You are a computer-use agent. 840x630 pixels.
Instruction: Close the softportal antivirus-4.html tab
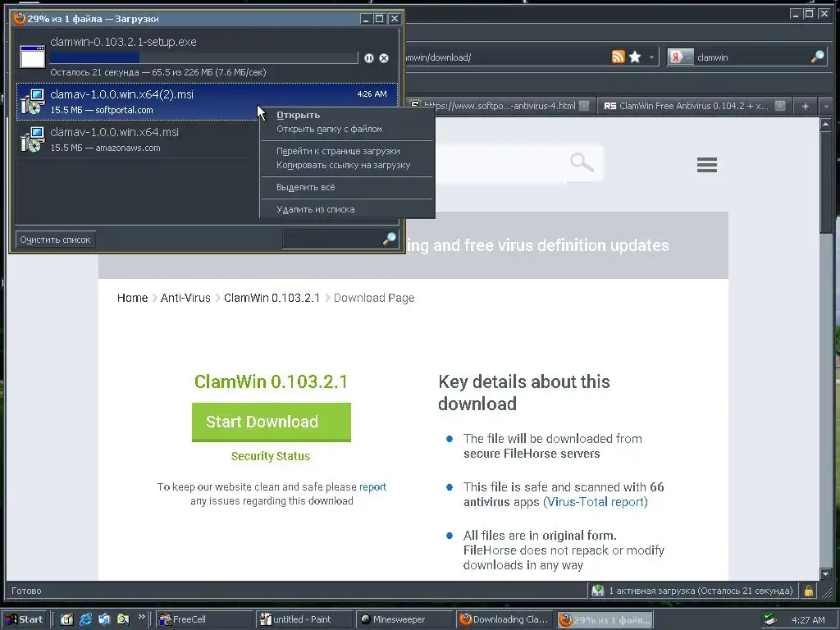pyautogui.click(x=584, y=106)
